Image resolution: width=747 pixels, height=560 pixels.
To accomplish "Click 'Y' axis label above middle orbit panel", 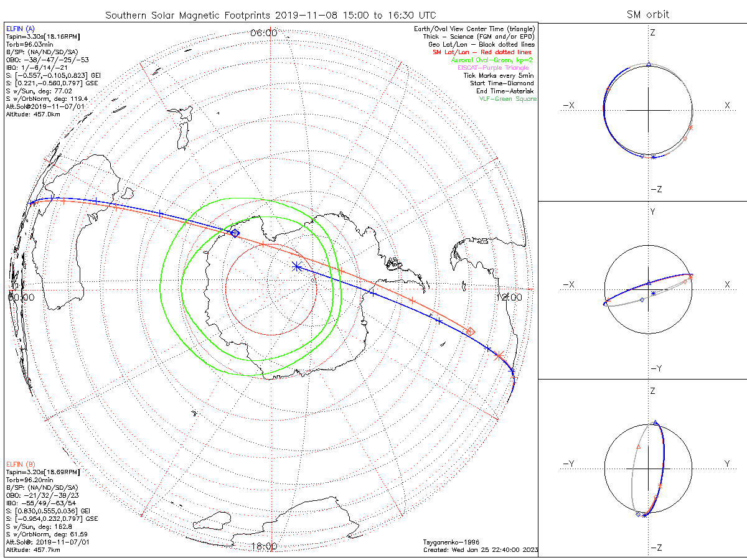I will (652, 212).
